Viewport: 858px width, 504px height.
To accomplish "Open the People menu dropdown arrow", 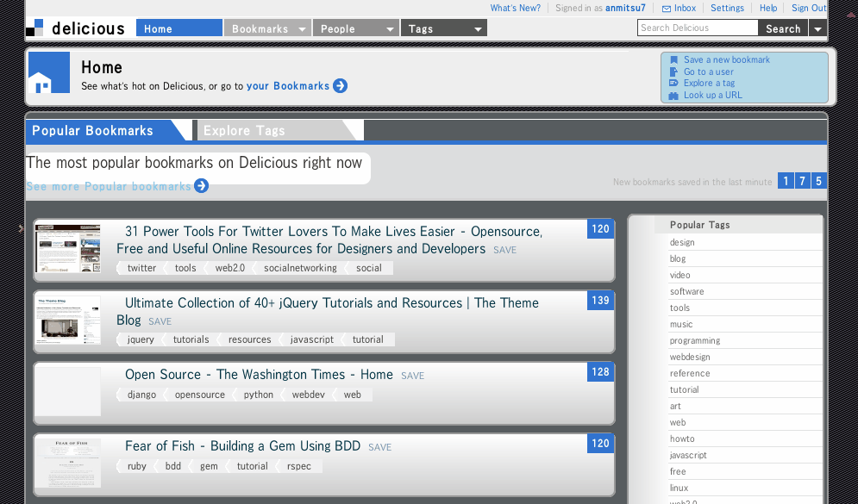I will (390, 29).
